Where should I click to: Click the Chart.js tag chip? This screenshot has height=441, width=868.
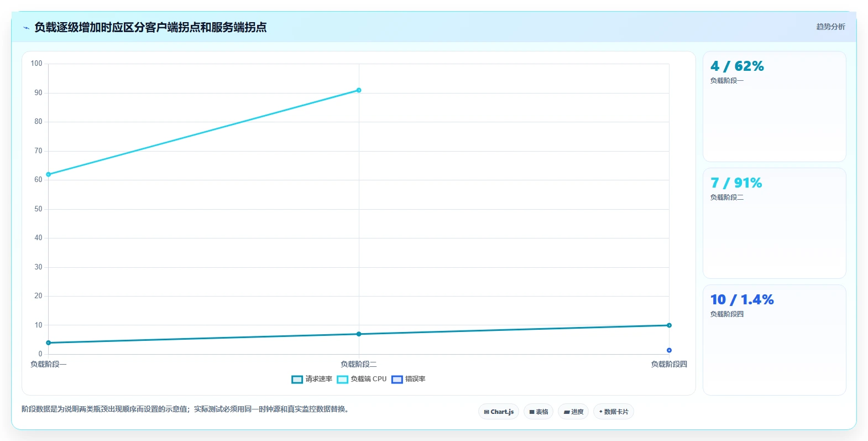click(499, 412)
